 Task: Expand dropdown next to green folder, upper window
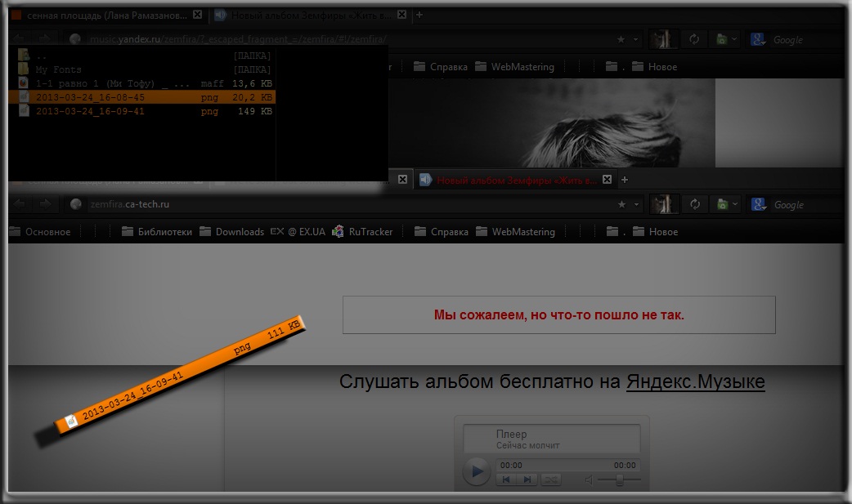coord(734,39)
